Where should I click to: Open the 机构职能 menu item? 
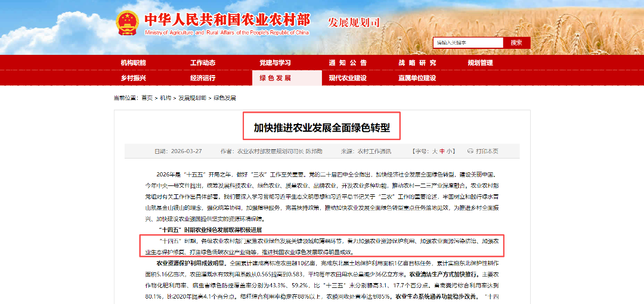pos(133,63)
